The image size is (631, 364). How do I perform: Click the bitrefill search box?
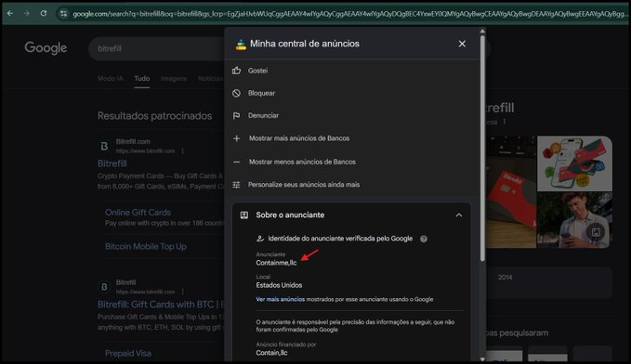(x=156, y=48)
